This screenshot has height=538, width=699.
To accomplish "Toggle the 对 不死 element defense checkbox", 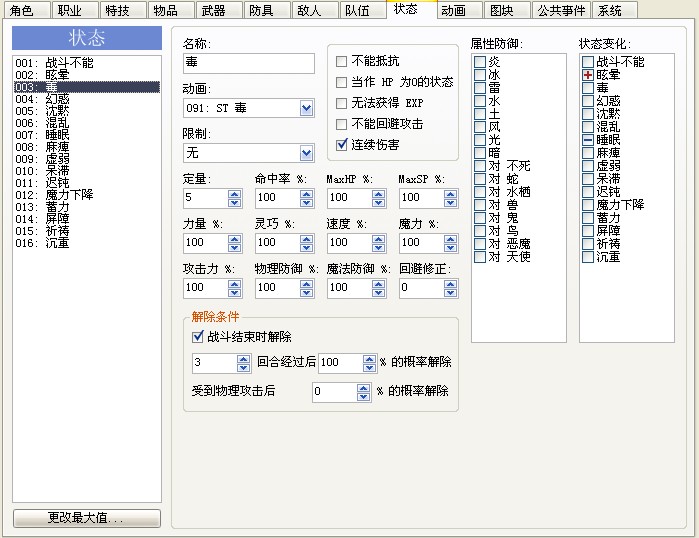I will [480, 166].
